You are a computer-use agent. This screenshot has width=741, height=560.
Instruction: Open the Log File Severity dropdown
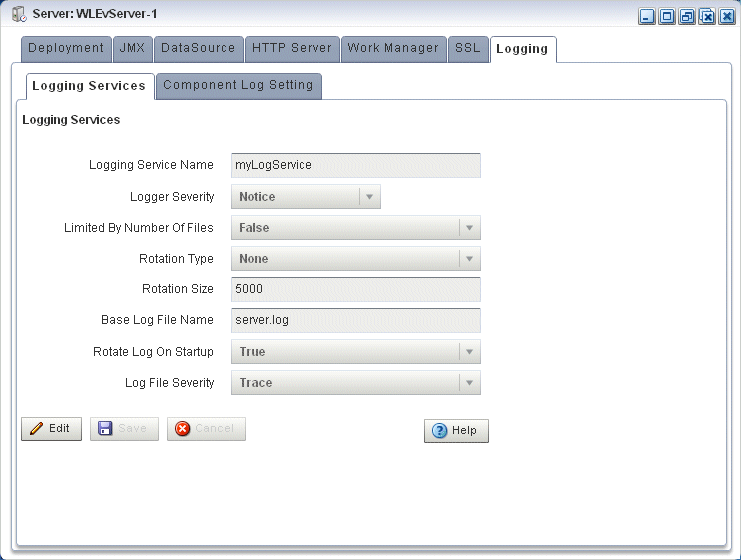pos(355,383)
